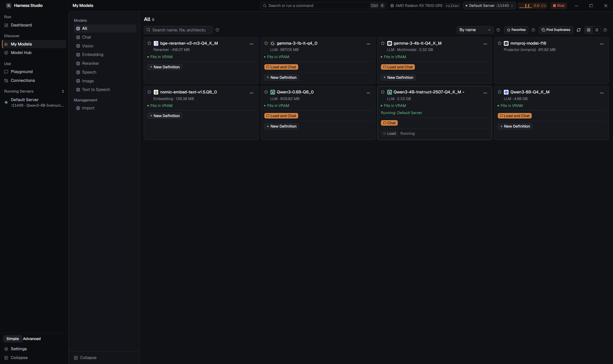
Task: Open help icon next to Favorites
Action: click(x=533, y=30)
